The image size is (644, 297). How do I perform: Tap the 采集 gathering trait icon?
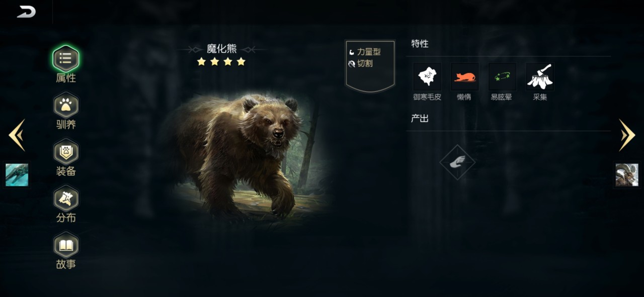point(540,77)
